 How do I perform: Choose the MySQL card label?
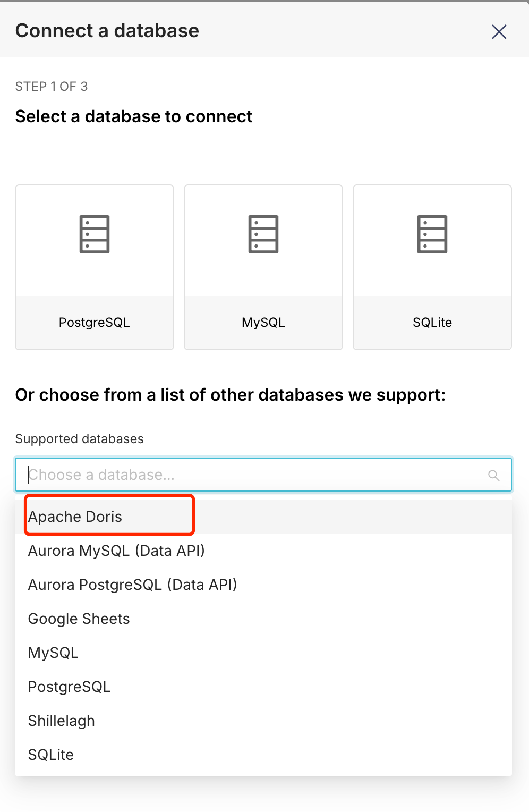263,322
